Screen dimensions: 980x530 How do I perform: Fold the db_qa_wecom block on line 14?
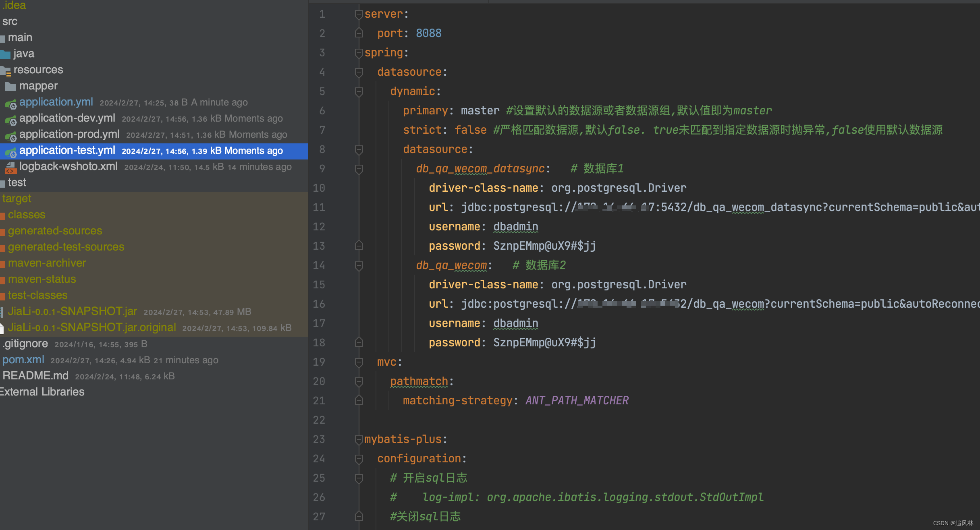[359, 266]
